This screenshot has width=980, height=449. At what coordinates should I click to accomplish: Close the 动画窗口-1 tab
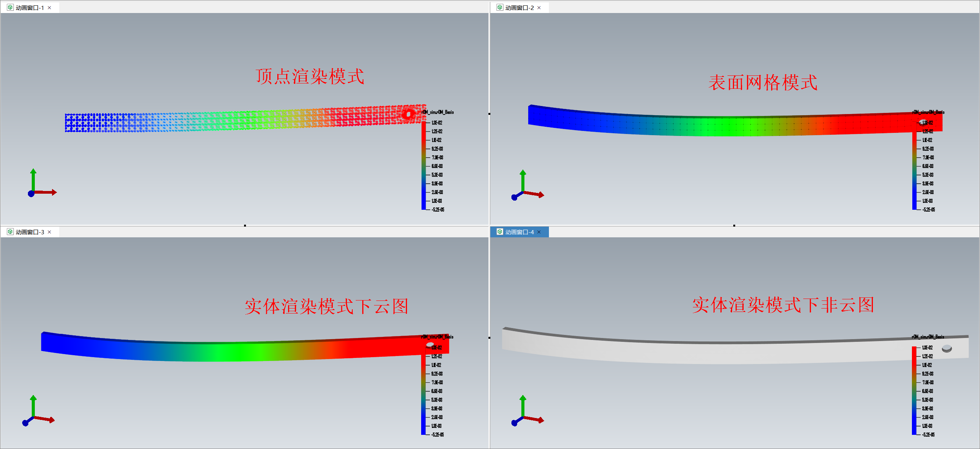[49, 8]
